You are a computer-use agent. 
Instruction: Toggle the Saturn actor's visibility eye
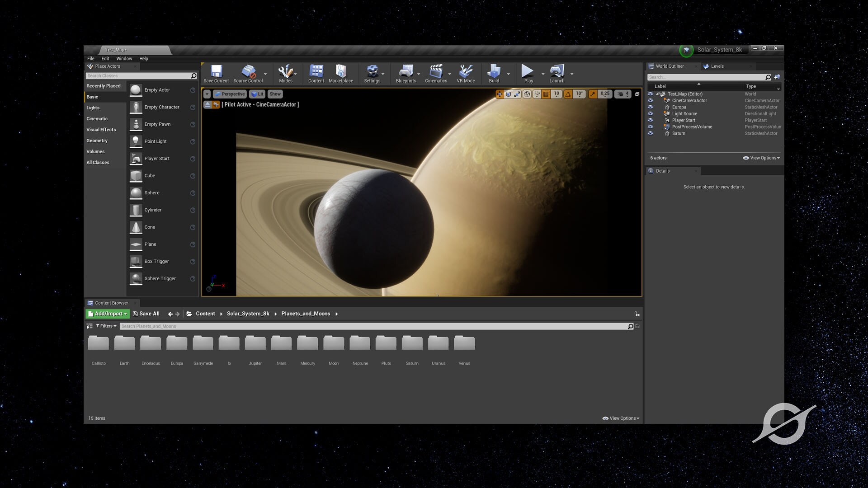(651, 133)
